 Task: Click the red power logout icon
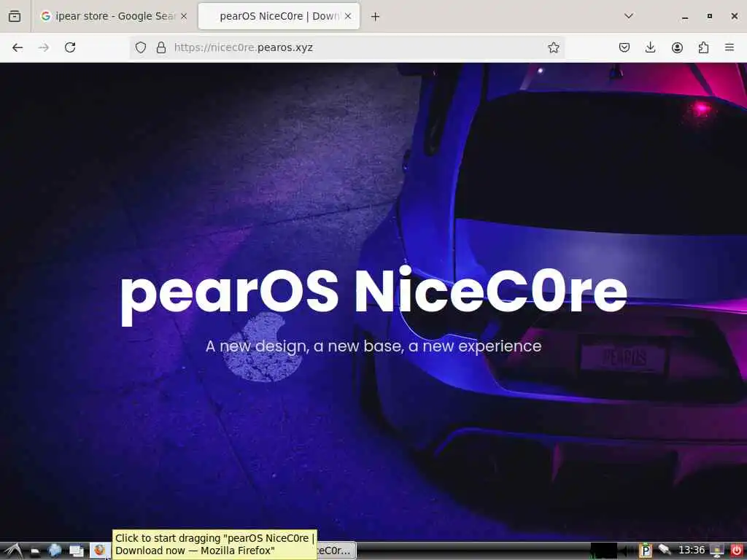point(736,551)
